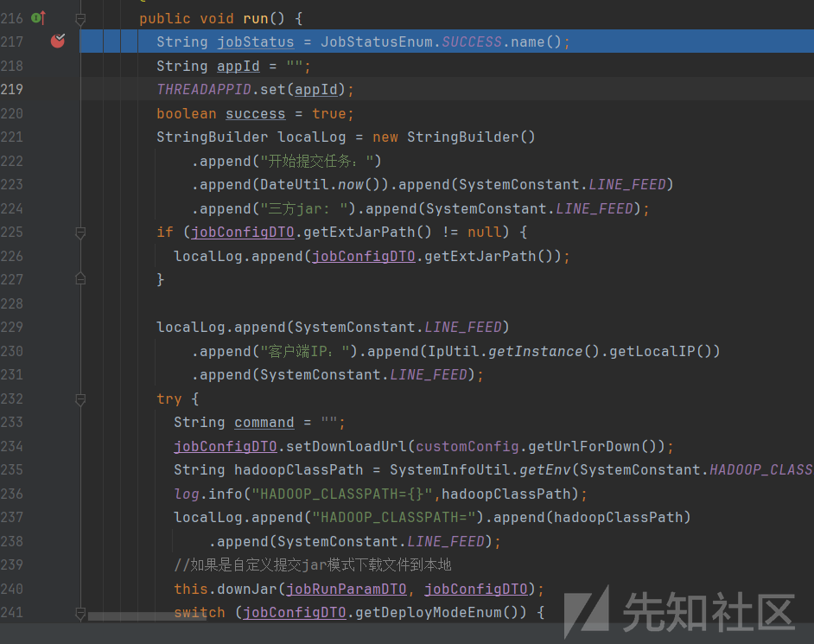Collapse the if block fold on line 225

point(80,233)
